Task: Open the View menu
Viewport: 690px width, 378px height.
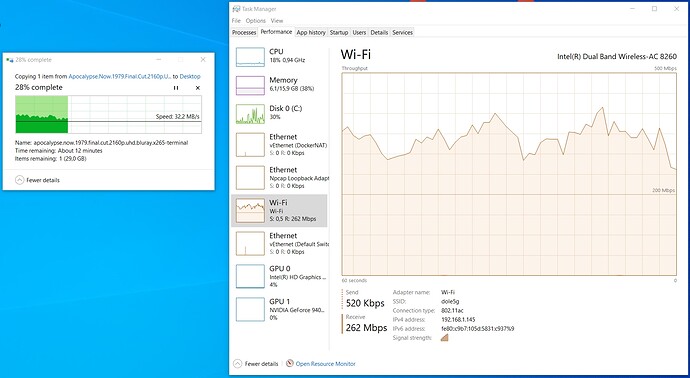Action: click(x=277, y=21)
